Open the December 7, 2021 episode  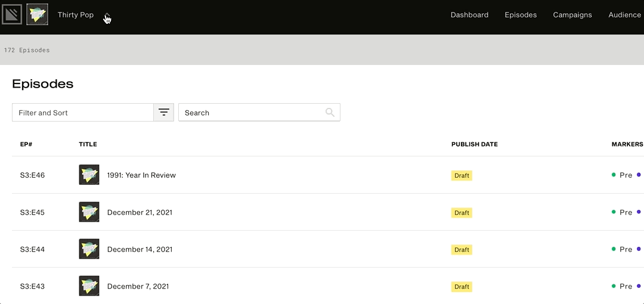[x=138, y=286]
